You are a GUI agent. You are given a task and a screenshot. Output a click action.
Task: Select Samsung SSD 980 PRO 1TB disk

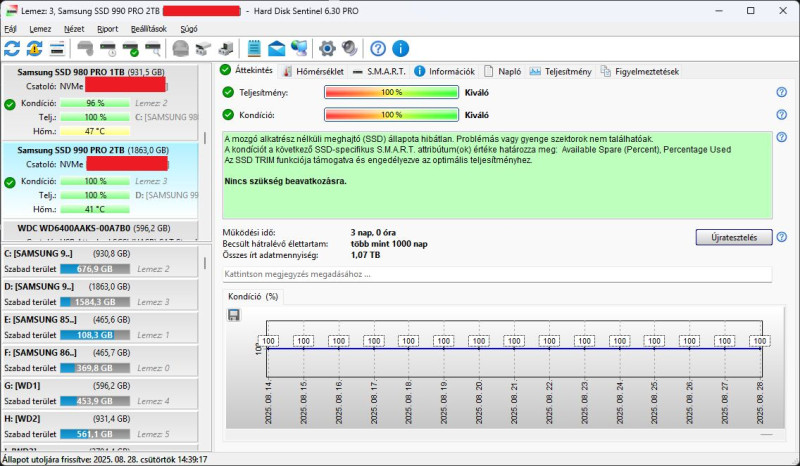click(100, 102)
